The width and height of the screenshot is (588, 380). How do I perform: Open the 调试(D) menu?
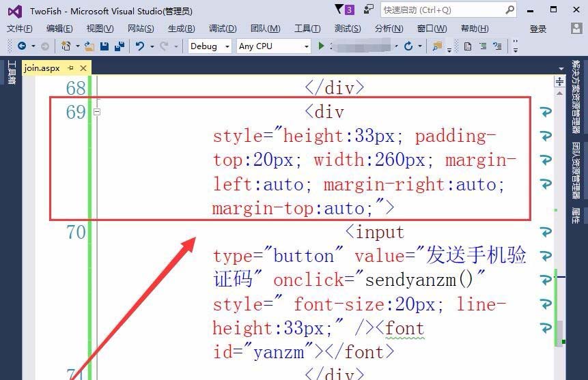tap(223, 29)
